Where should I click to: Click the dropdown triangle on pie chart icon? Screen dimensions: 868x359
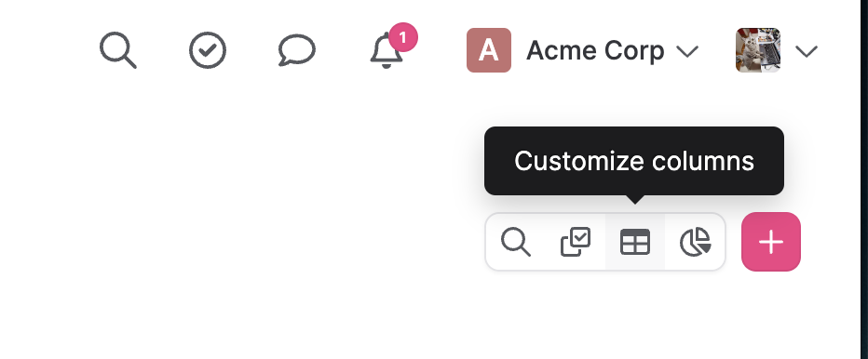(x=705, y=247)
